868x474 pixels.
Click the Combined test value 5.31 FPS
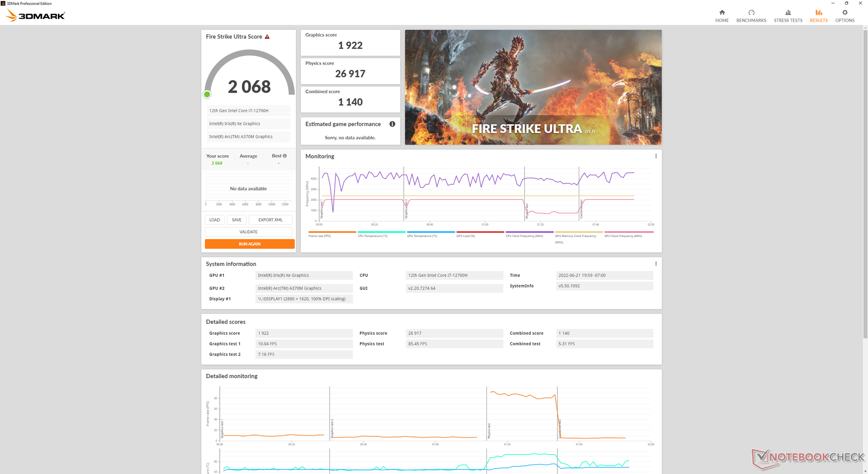[x=604, y=344]
